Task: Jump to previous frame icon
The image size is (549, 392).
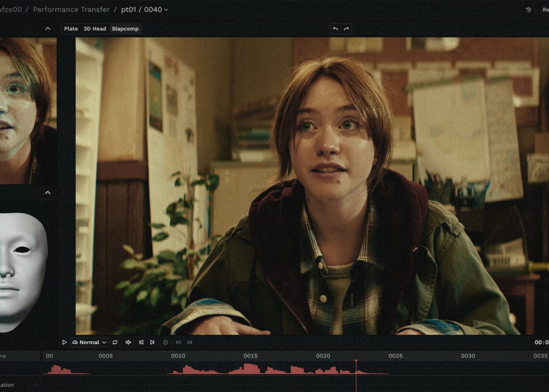Action: (x=141, y=342)
